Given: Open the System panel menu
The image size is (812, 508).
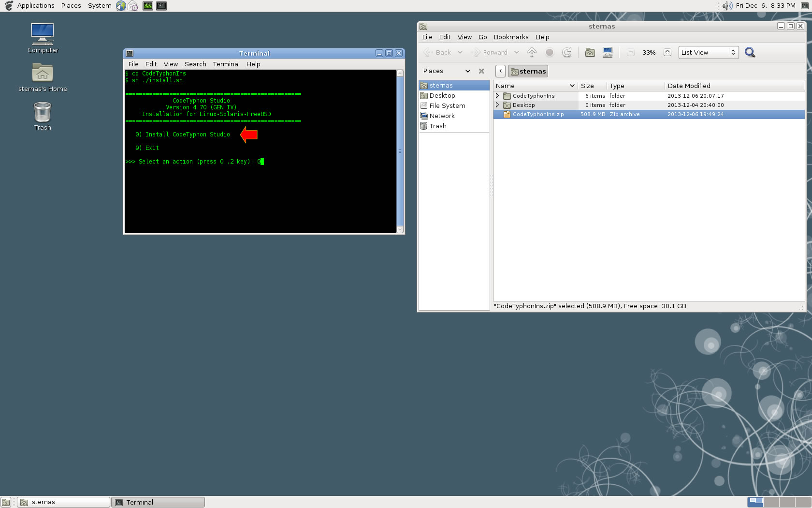Looking at the screenshot, I should (100, 5).
